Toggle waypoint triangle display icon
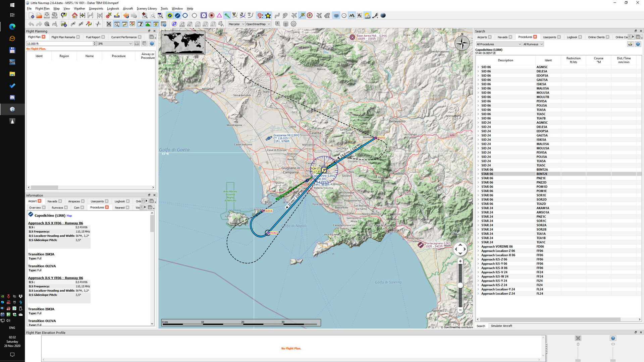The width and height of the screenshot is (644, 362). tap(219, 15)
